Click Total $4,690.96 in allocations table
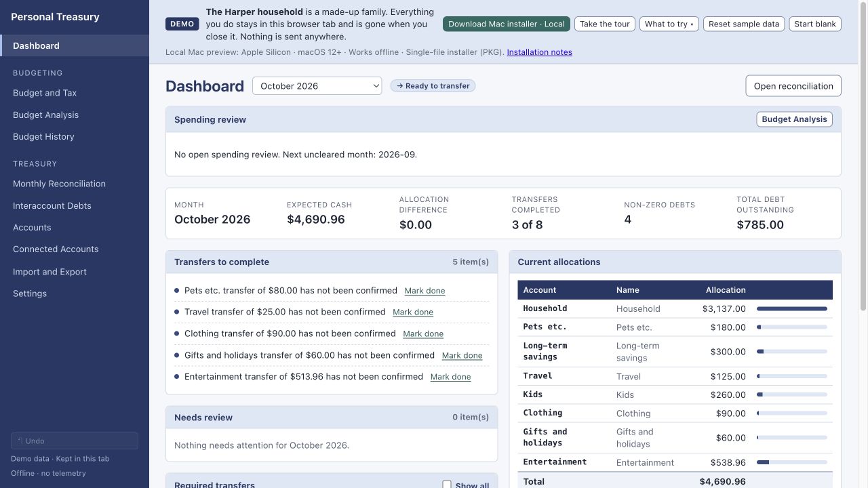This screenshot has height=488, width=868. 722,482
